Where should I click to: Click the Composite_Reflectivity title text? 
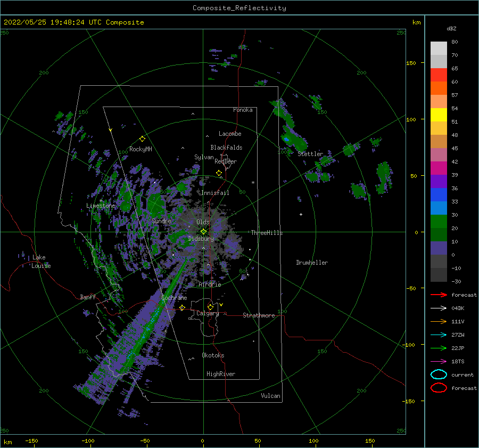pyautogui.click(x=239, y=8)
